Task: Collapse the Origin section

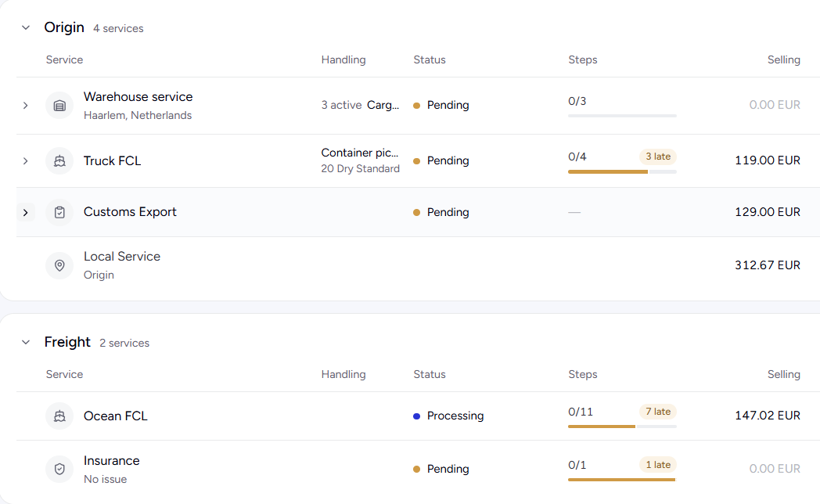Action: [26, 27]
